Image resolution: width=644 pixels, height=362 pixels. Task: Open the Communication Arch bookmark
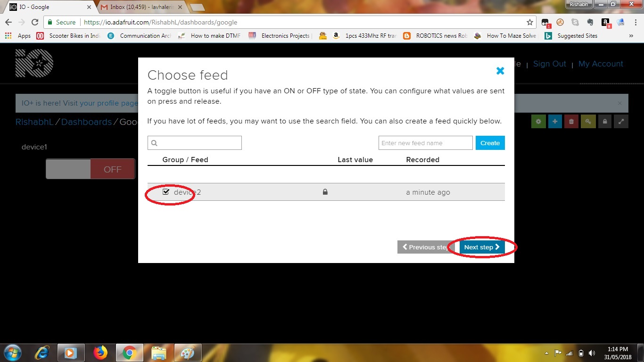(139, 36)
